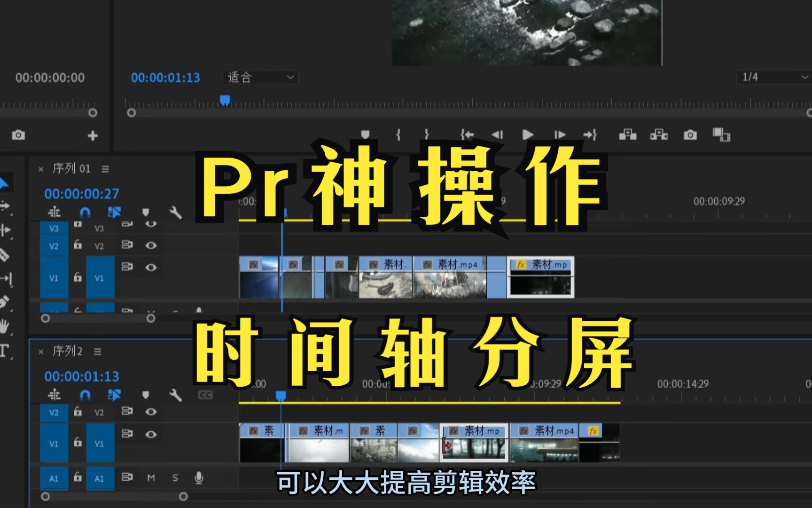Open timeline display settings wrench in 序列2
Viewport: 812px width, 508px height.
coord(175,395)
